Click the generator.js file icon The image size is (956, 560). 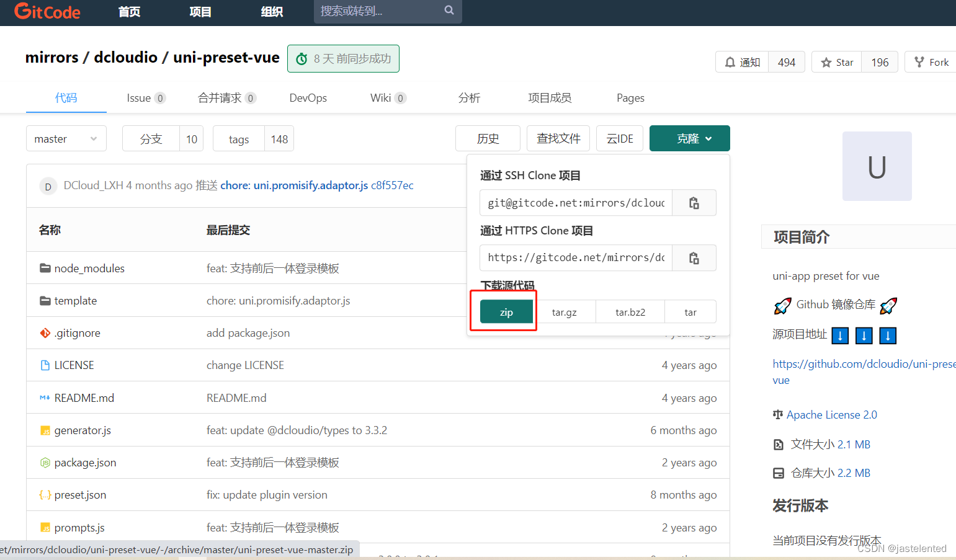tap(45, 430)
